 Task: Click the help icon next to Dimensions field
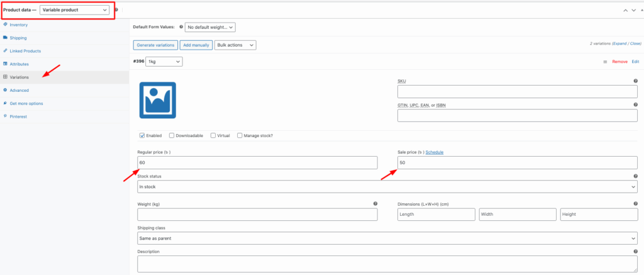636,204
